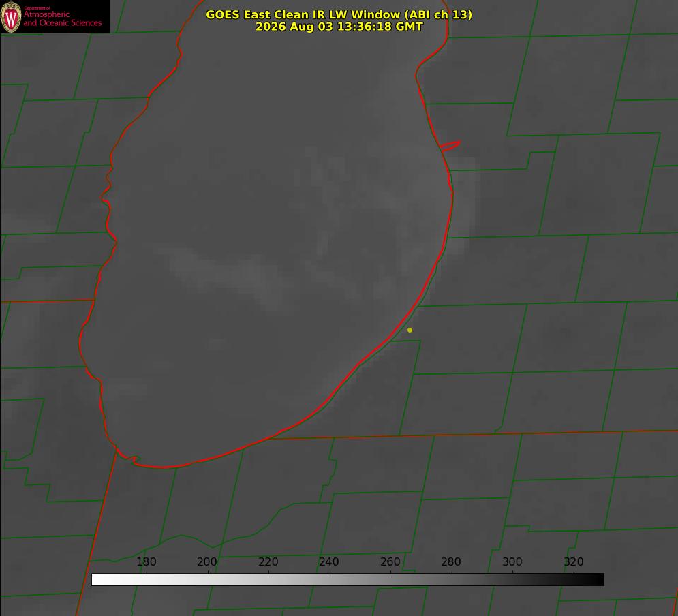Click the '2026 Aug 03 13:36:18 GMT' timestamp

coord(339,27)
